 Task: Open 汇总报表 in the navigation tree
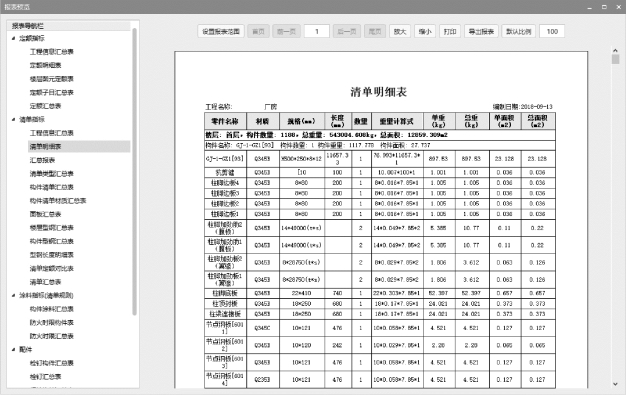coord(42,160)
